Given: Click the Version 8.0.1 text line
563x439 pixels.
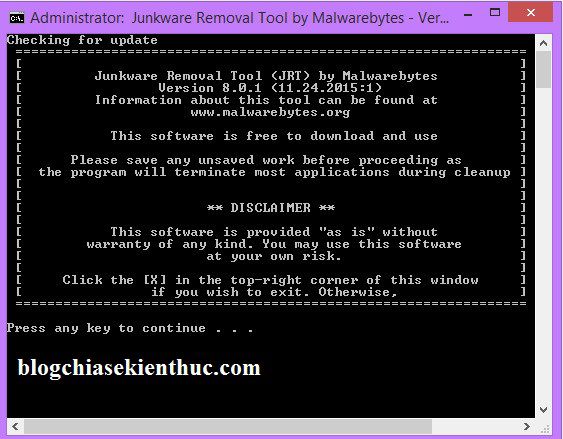Looking at the screenshot, I should coord(270,88).
